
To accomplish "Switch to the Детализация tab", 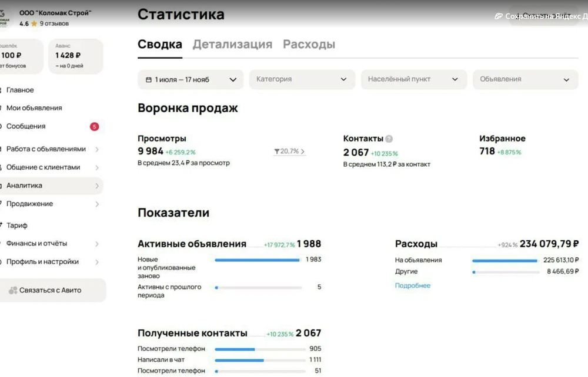I will click(x=232, y=44).
